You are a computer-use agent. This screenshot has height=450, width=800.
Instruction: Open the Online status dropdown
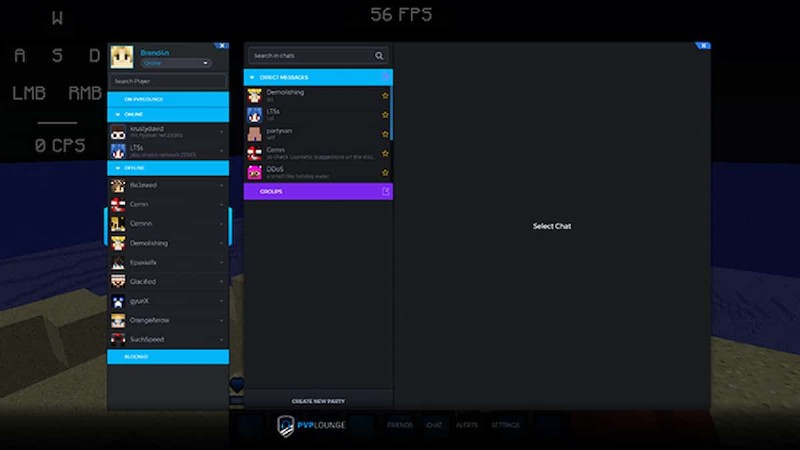pos(176,63)
